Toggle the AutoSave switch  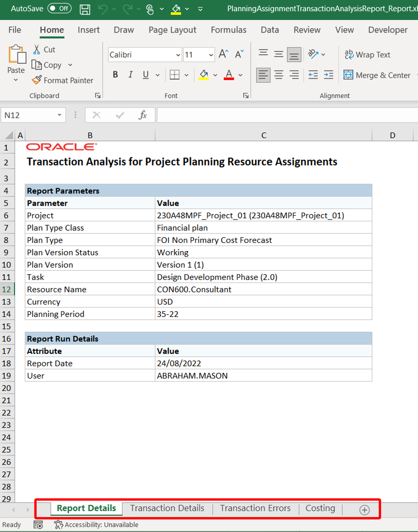[59, 8]
